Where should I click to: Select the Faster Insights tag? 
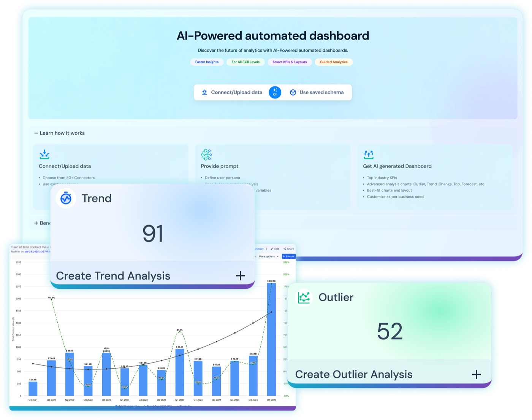click(x=207, y=62)
